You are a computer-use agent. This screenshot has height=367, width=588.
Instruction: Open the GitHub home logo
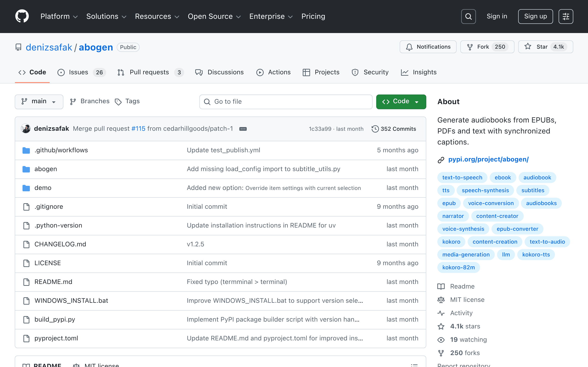[x=22, y=16]
